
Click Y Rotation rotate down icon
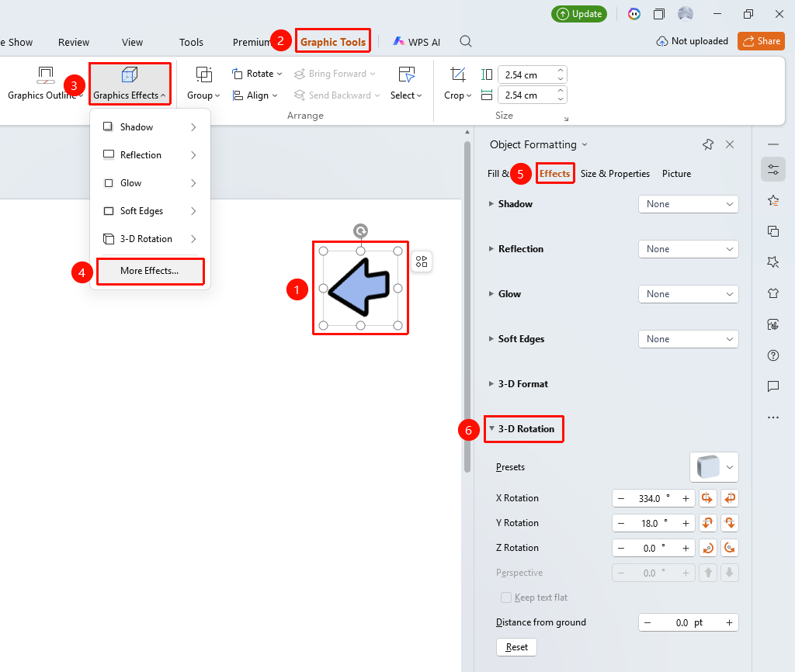pos(730,523)
